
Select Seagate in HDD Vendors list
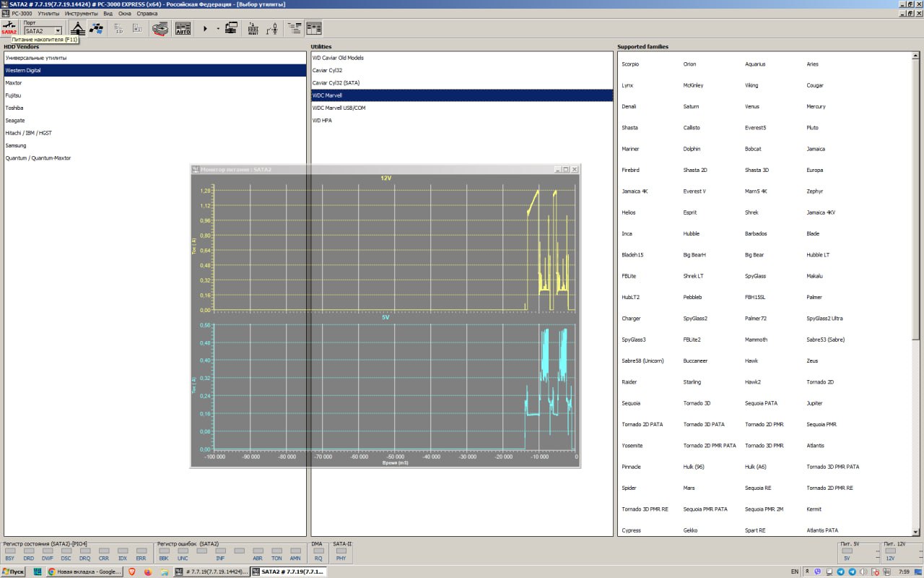[x=15, y=121]
